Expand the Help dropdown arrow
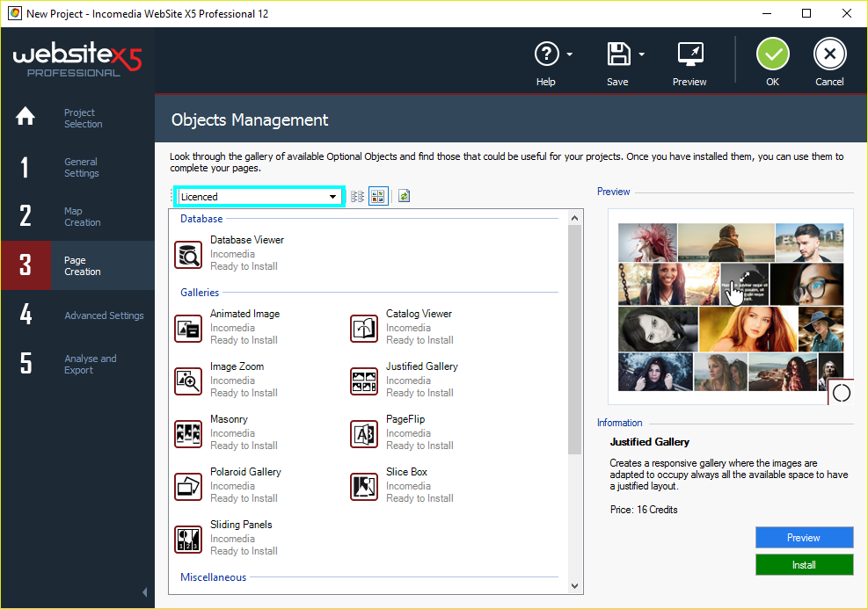868x609 pixels. click(570, 54)
